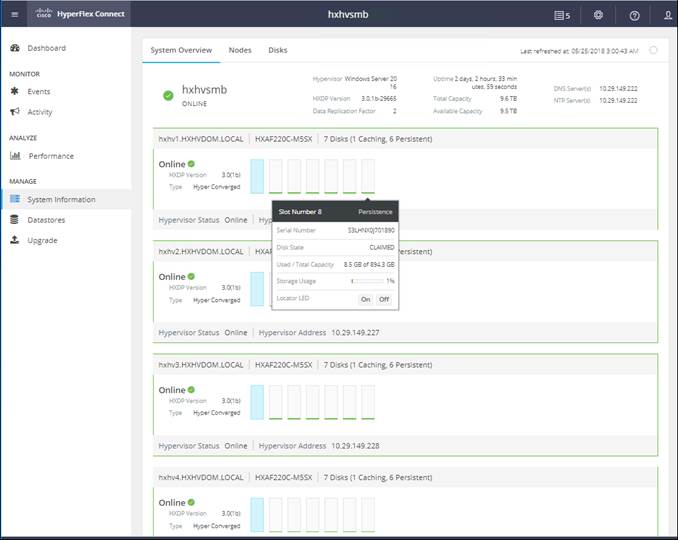Turn Locator LED On
Image resolution: width=678 pixels, height=540 pixels.
click(366, 299)
